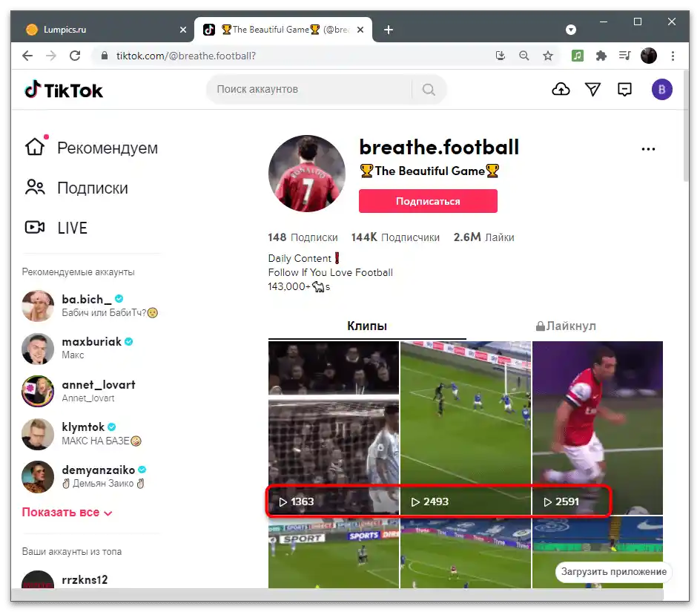This screenshot has width=700, height=612.
Task: Click the zoom magnifier icon in address bar
Action: coord(524,56)
